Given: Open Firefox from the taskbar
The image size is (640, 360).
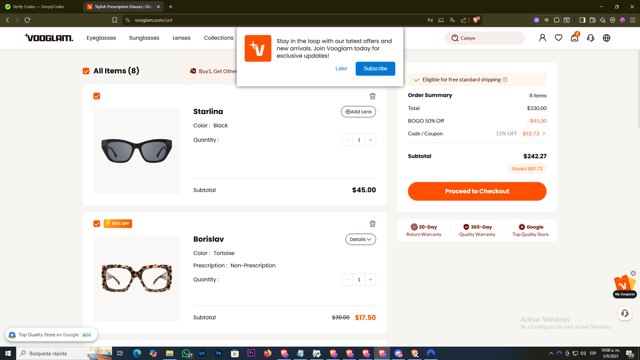Looking at the screenshot, I should (x=268, y=353).
